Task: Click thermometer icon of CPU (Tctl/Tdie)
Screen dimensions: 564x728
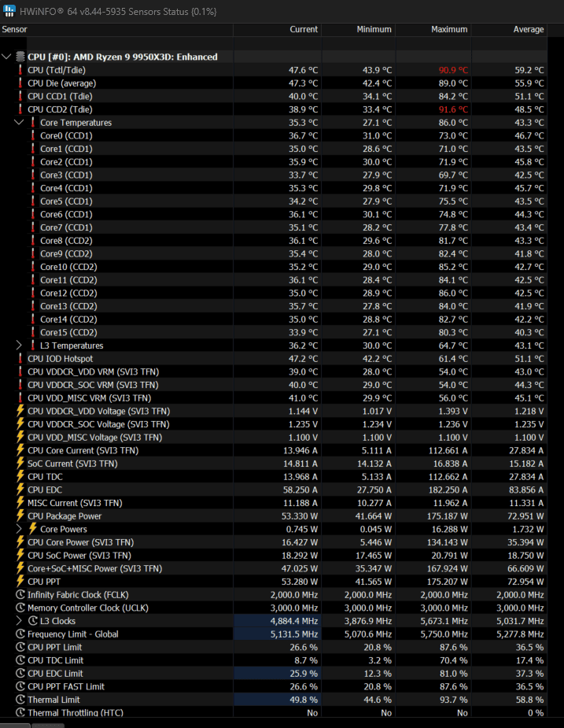Action: 20,70
